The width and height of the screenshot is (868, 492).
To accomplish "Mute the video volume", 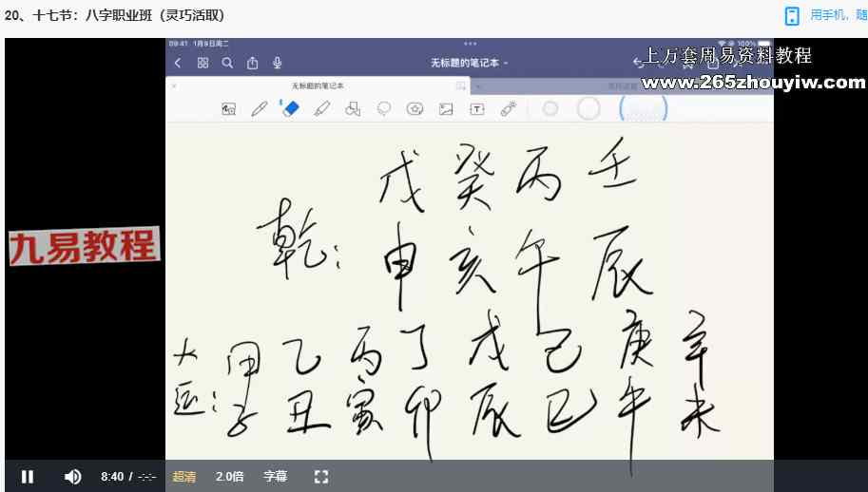I will tap(72, 477).
